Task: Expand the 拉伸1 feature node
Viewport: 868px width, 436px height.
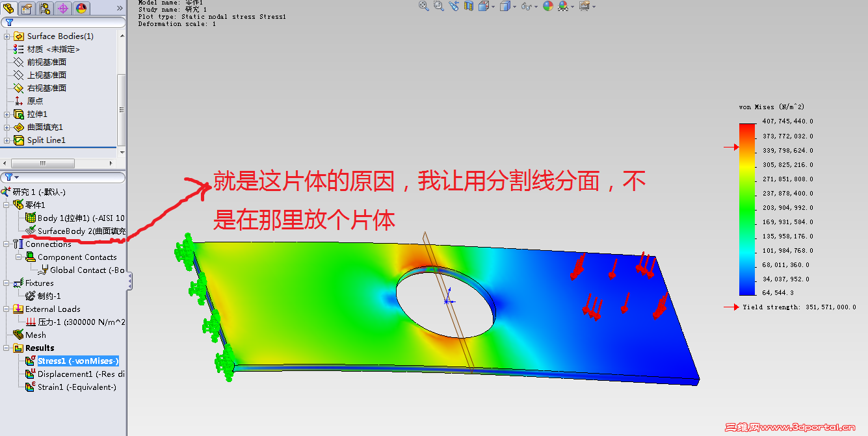Action: (7, 114)
